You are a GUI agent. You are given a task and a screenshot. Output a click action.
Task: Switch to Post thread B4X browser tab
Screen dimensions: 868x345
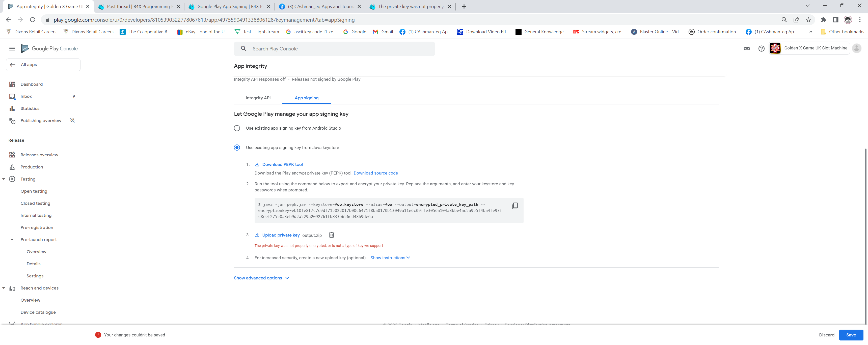(139, 6)
